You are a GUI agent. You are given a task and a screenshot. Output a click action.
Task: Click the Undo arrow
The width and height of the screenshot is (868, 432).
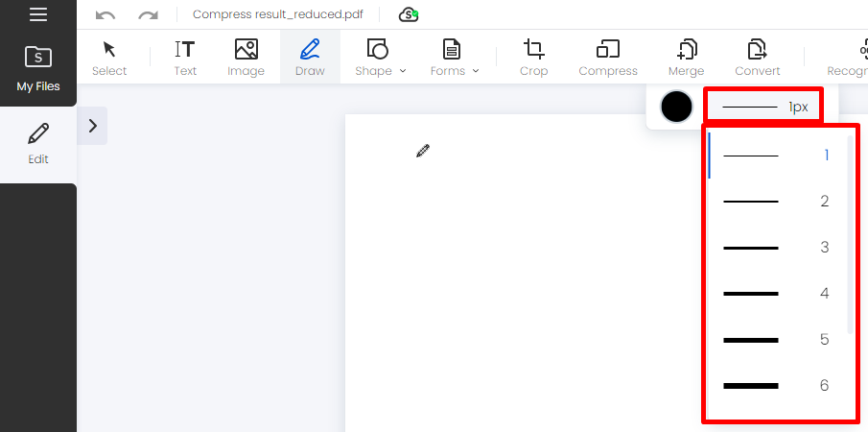coord(106,15)
